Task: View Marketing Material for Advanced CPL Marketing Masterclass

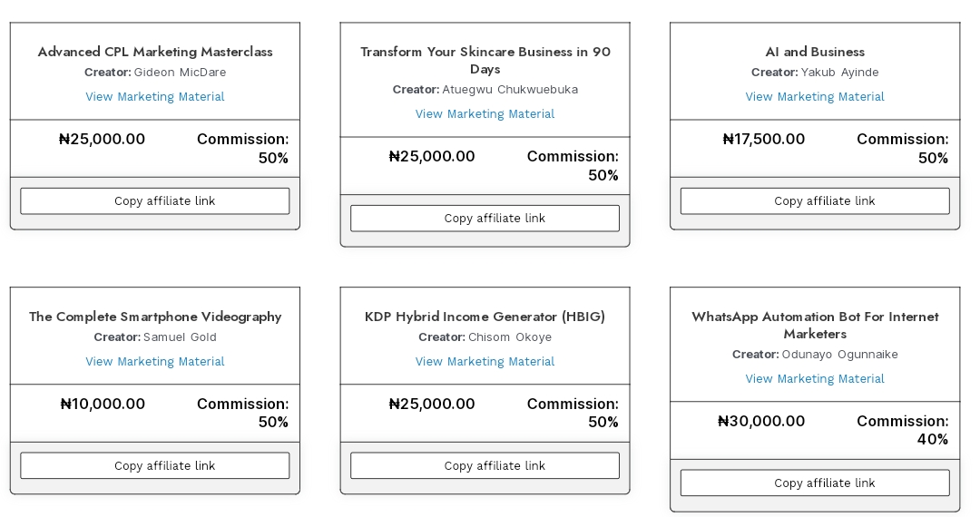Action: [x=155, y=97]
